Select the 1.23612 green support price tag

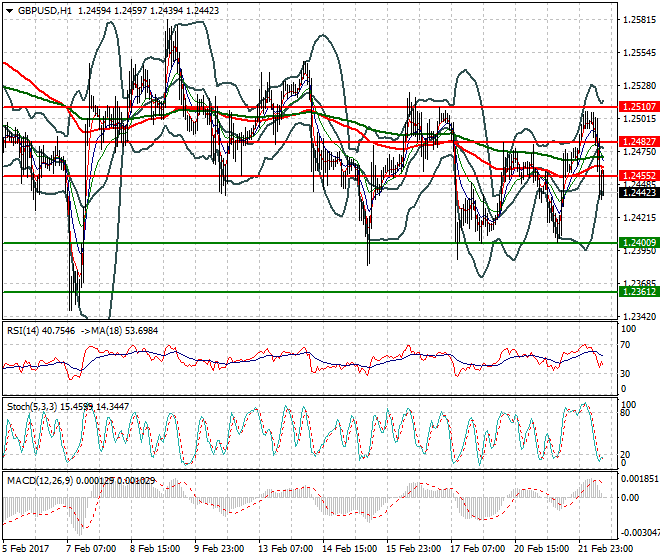pyautogui.click(x=638, y=292)
